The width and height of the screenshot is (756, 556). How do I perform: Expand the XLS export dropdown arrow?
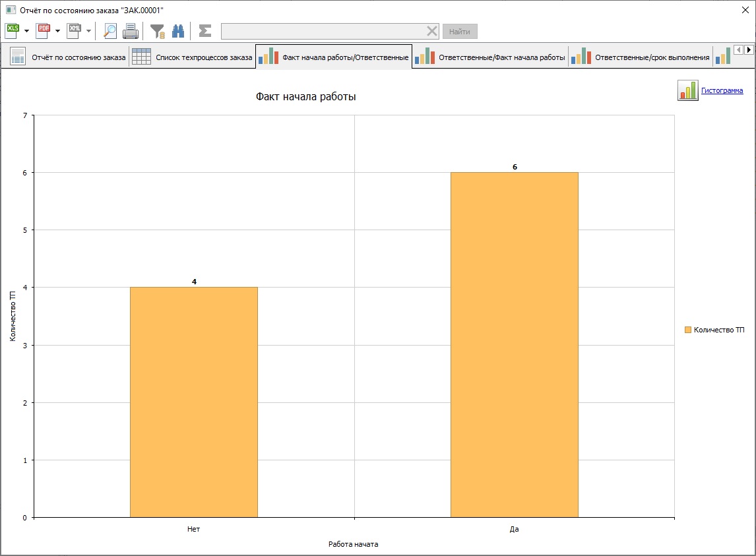point(27,31)
